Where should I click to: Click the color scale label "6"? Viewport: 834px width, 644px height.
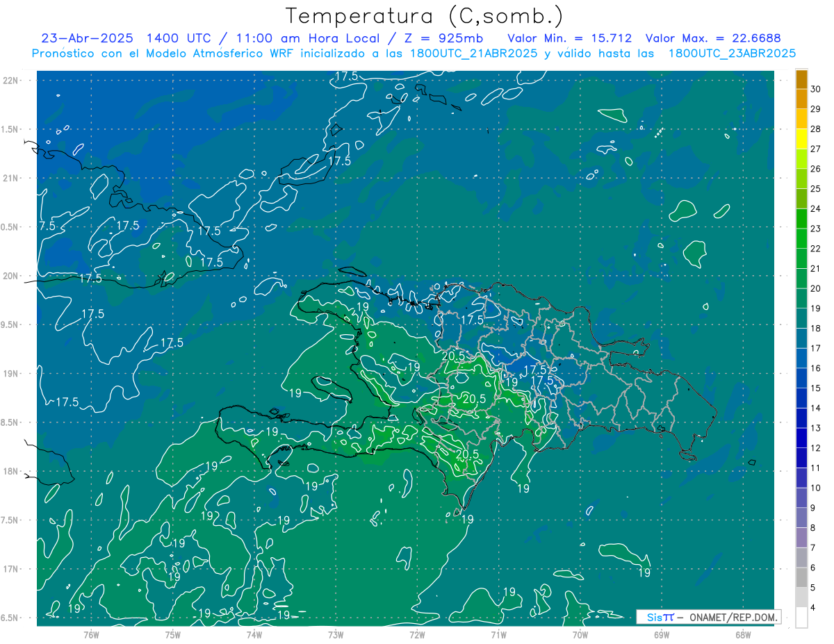(x=814, y=568)
